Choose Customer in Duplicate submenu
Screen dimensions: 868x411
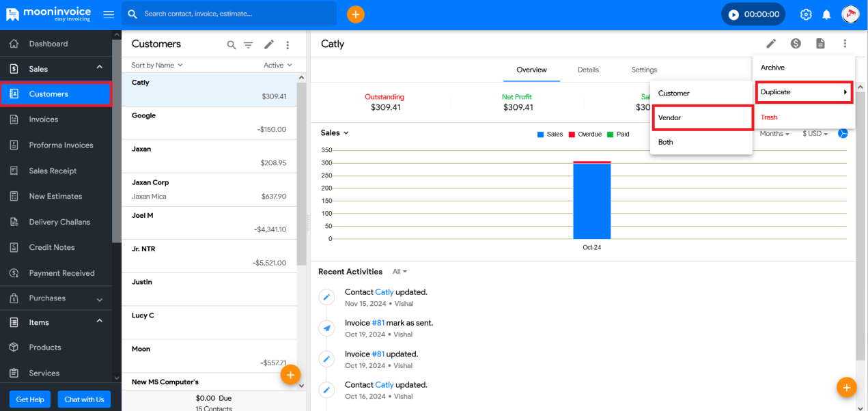point(701,93)
